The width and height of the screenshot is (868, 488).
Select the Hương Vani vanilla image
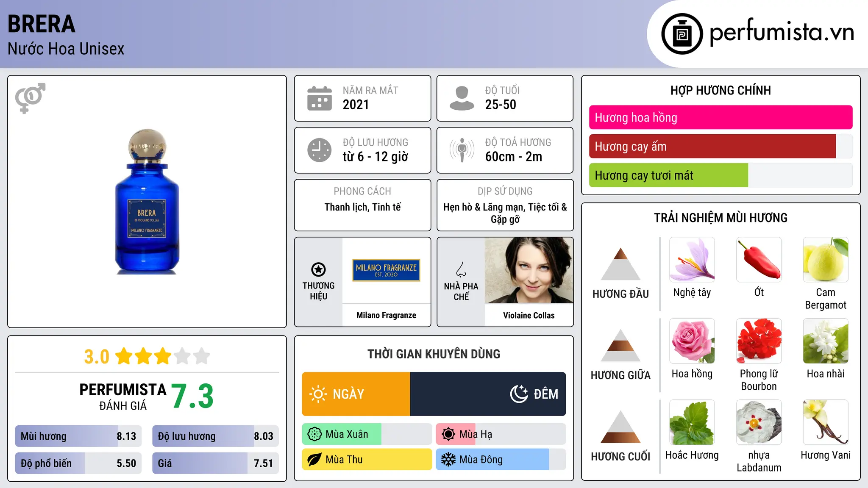click(826, 422)
